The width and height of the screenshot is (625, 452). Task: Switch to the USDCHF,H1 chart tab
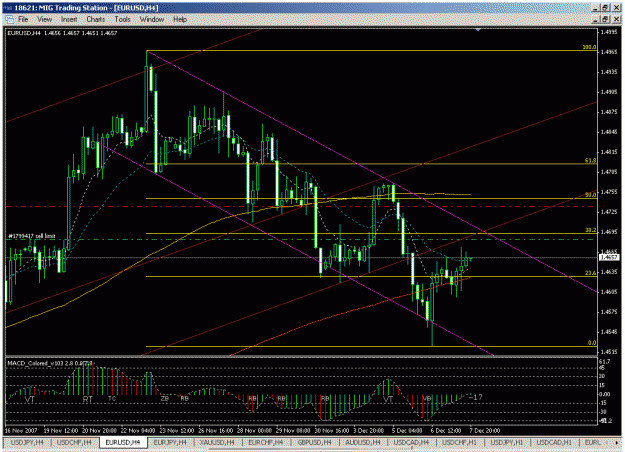459,442
